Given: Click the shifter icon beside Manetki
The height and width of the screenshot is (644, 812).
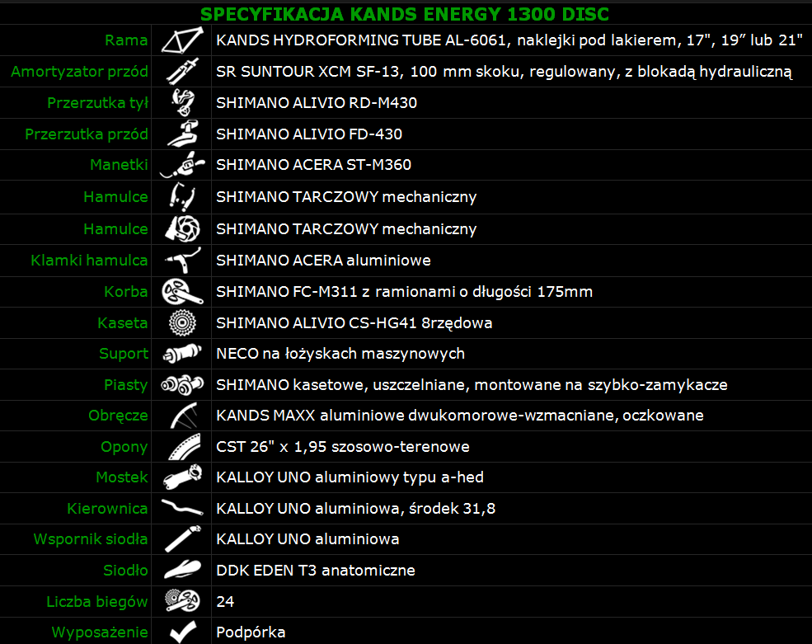Looking at the screenshot, I should click(x=181, y=165).
